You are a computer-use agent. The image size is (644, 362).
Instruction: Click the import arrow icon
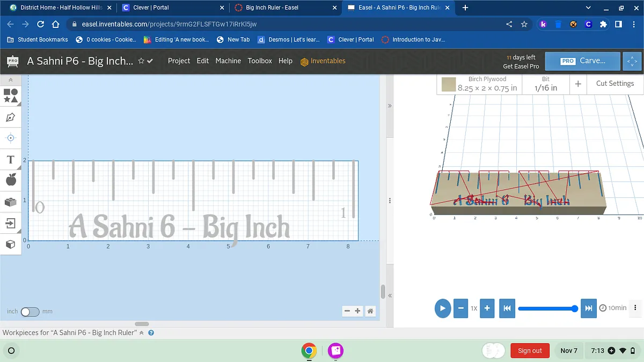[11, 223]
